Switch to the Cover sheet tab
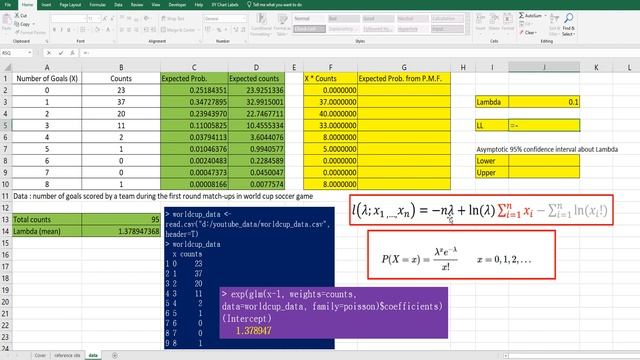 click(x=40, y=356)
